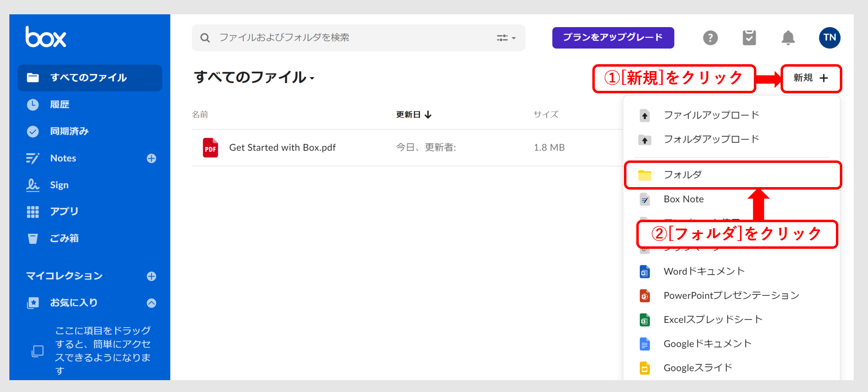This screenshot has width=868, height=392.
Task: Click the folder upload arrow icon
Action: 645,140
